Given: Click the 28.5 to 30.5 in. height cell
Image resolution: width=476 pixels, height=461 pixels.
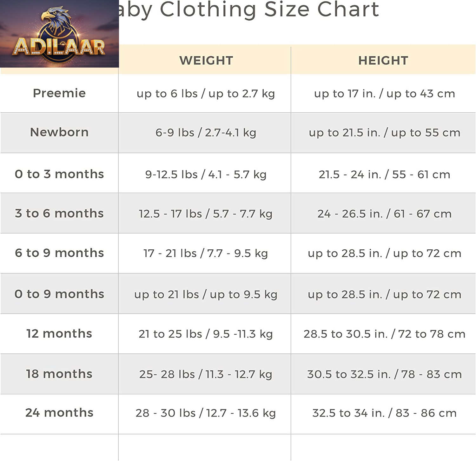Looking at the screenshot, I should [384, 334].
